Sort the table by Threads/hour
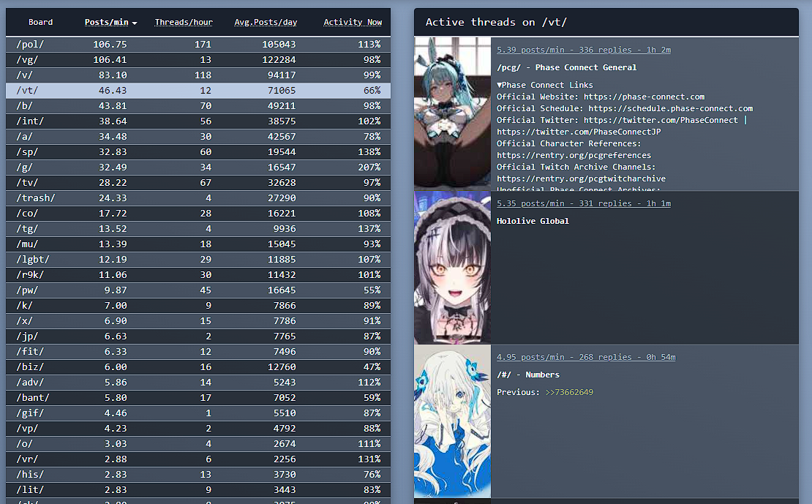The image size is (812, 504). coord(184,22)
